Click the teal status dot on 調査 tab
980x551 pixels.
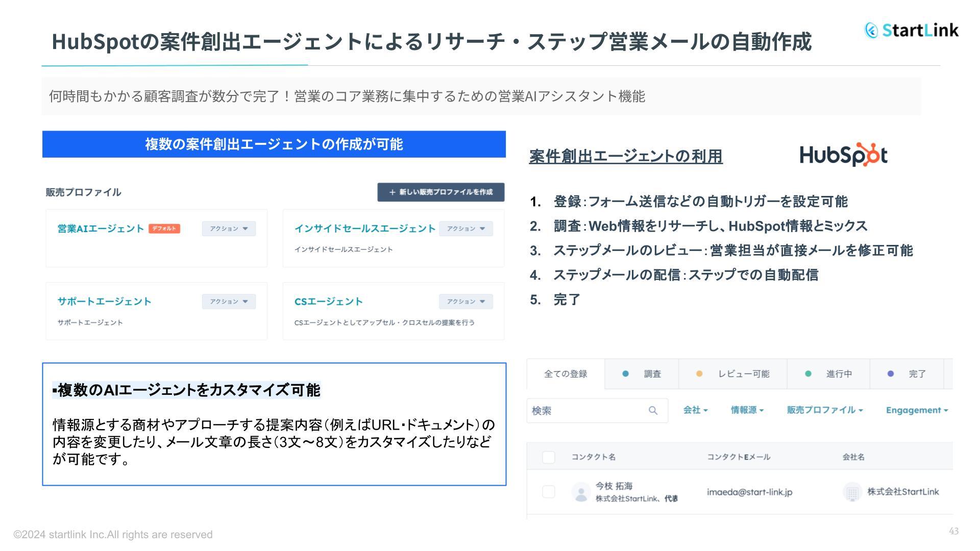tap(626, 373)
